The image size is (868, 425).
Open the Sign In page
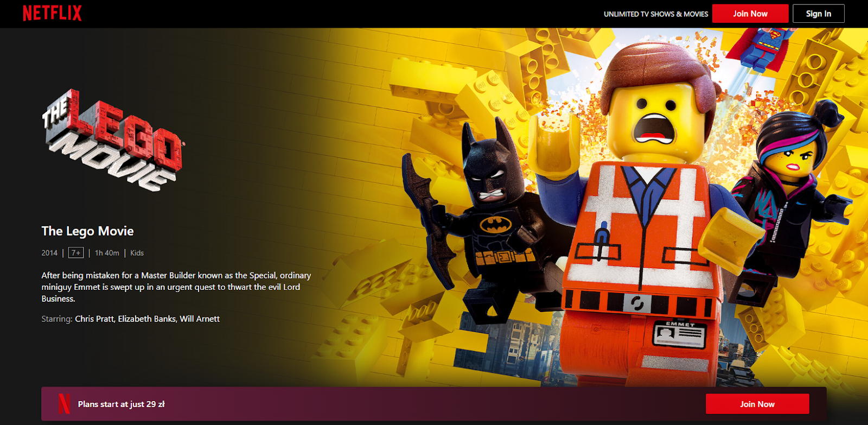(819, 14)
